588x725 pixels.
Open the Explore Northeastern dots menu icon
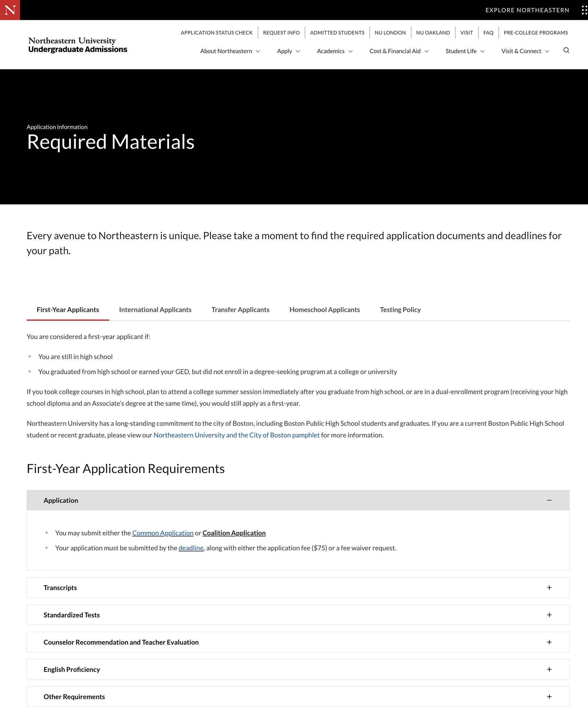pyautogui.click(x=584, y=10)
